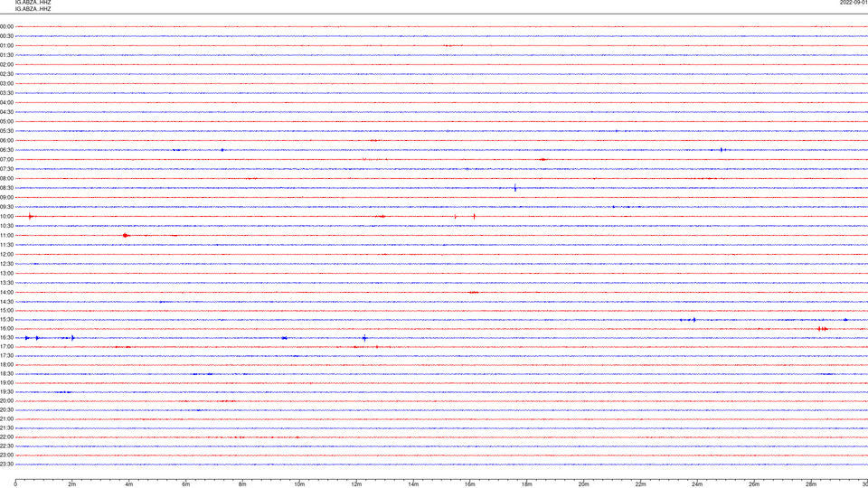Select the 18m axis tick label
This screenshot has height=488, width=868.
point(527,484)
